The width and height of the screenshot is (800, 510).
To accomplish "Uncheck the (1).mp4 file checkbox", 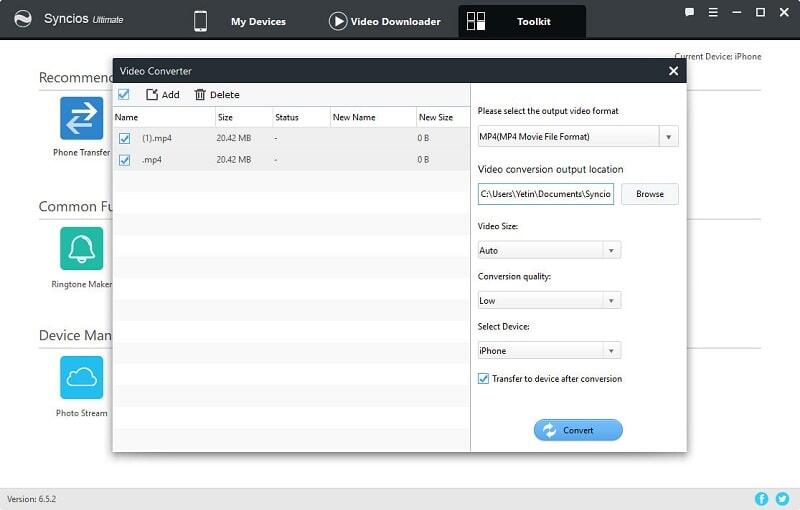I will coord(125,138).
